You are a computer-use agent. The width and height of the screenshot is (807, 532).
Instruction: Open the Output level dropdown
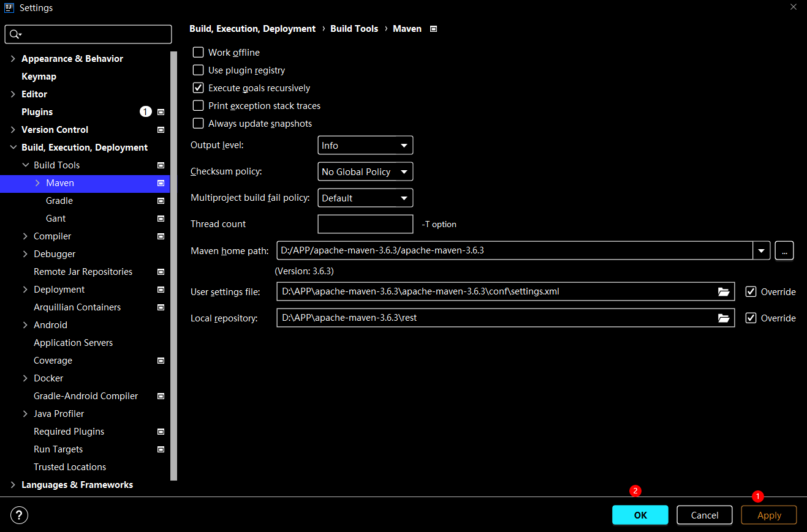point(365,146)
